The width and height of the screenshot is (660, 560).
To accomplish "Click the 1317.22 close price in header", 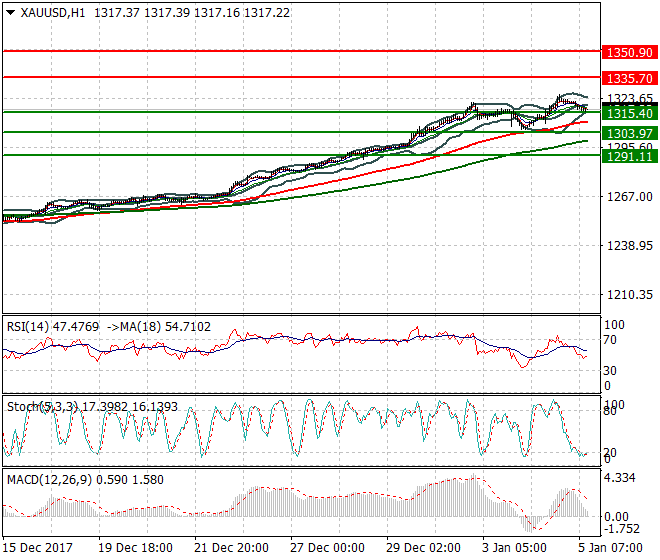I will [267, 13].
